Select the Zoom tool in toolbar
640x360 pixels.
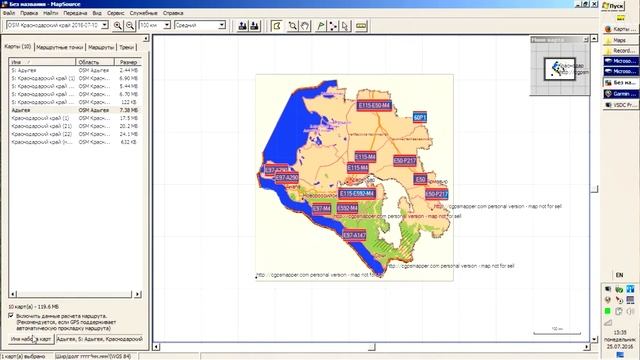(292, 26)
